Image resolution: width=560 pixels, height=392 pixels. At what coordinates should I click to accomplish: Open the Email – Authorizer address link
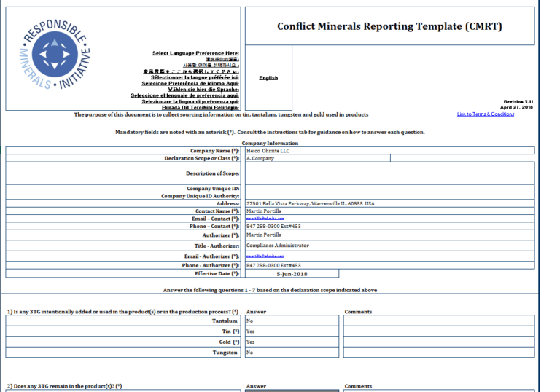point(265,256)
